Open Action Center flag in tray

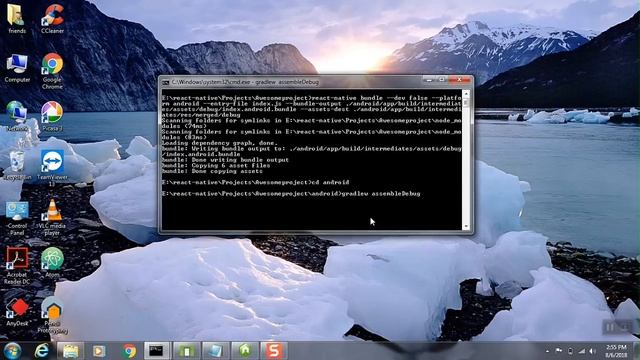[x=559, y=351]
